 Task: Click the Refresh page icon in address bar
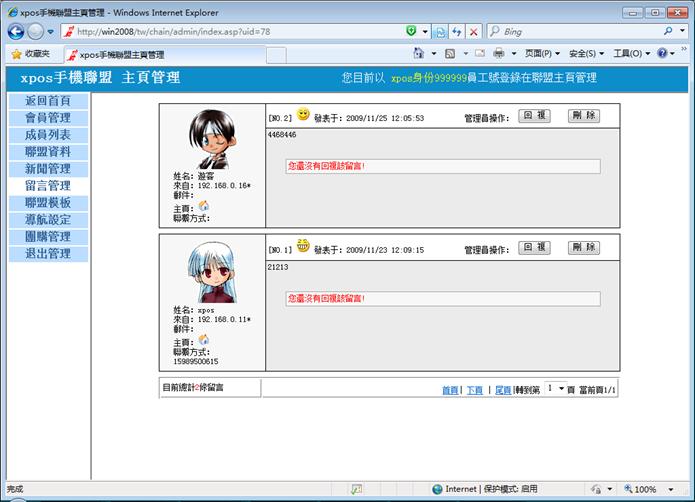coord(456,32)
